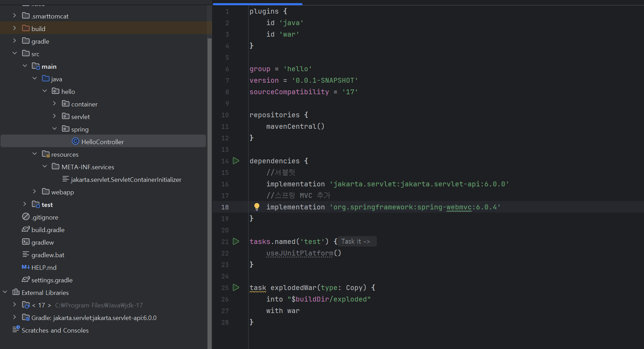Select jakarta.servlet.ServletContainerInitializer file
Screen dimensions: 644x349
pos(126,179)
